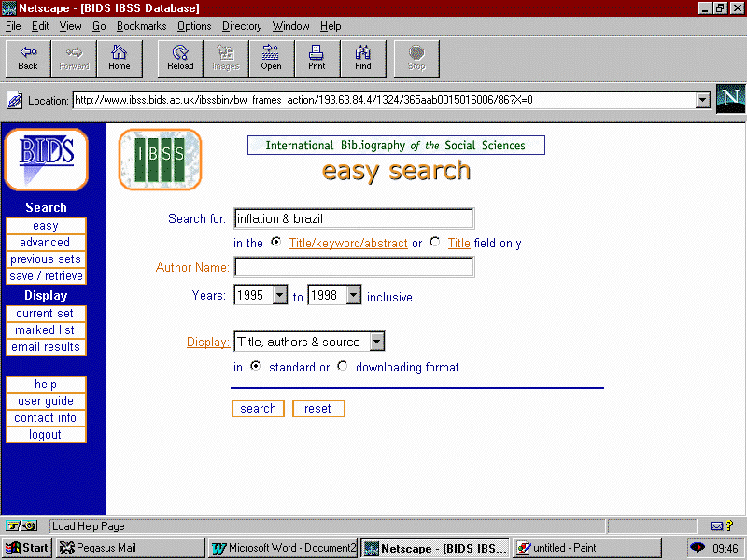Select Title/keyword/abstract radio button
The width and height of the screenshot is (747, 560).
(x=275, y=242)
